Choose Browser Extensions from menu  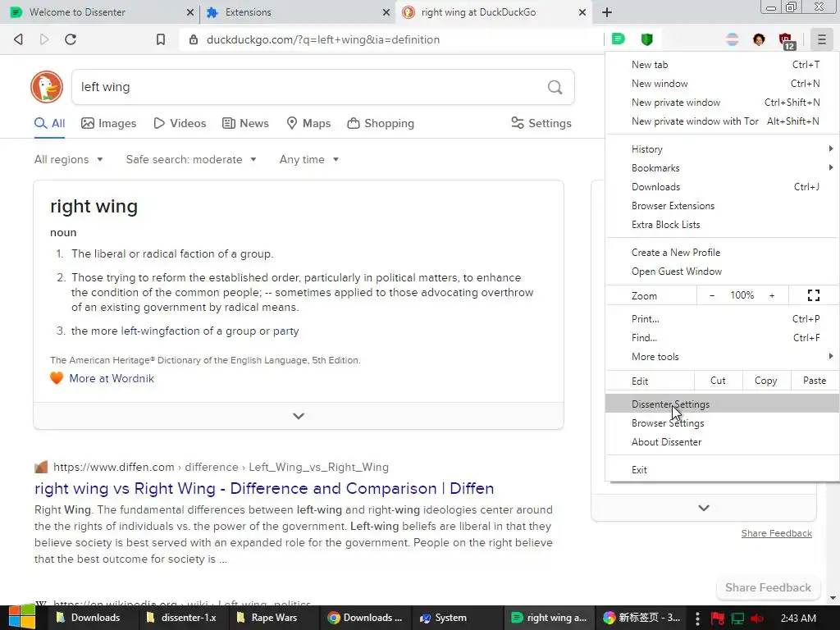pyautogui.click(x=722, y=206)
